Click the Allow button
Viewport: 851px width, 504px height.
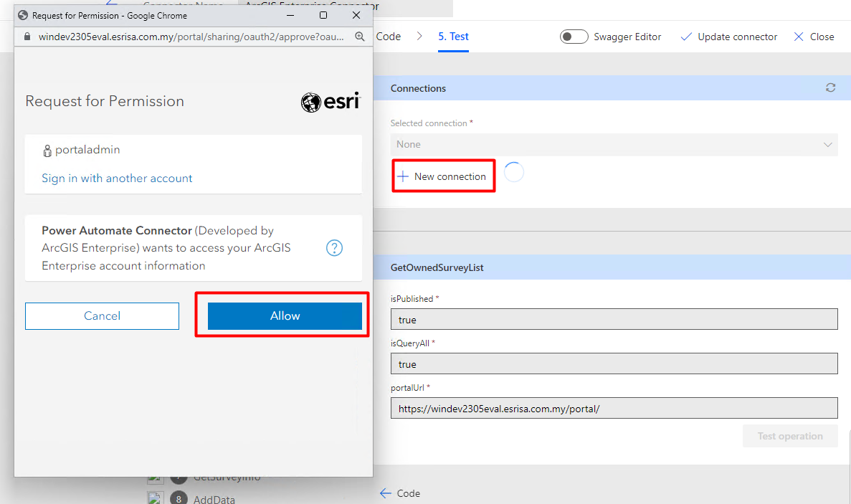284,315
